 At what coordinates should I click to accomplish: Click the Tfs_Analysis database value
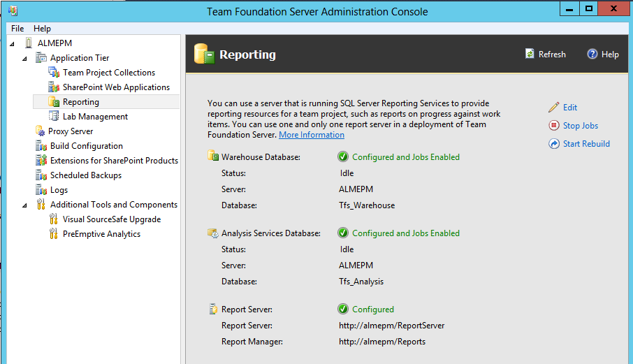click(x=361, y=282)
